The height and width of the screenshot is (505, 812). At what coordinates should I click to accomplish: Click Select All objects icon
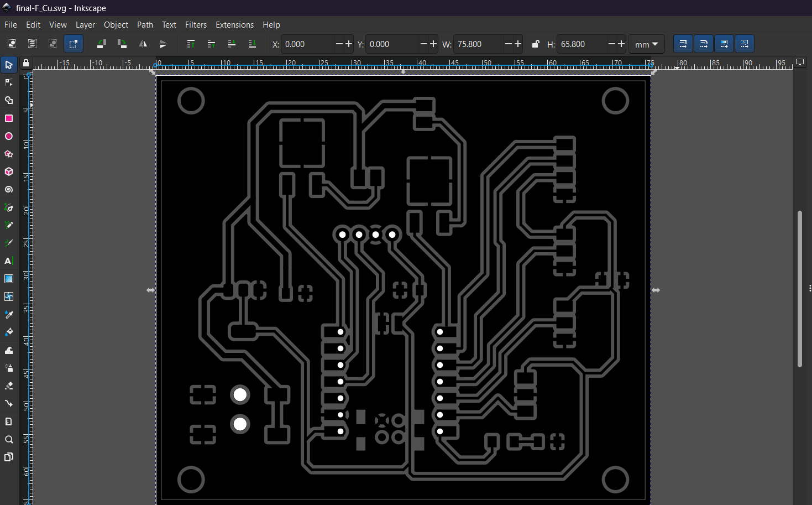click(x=12, y=44)
